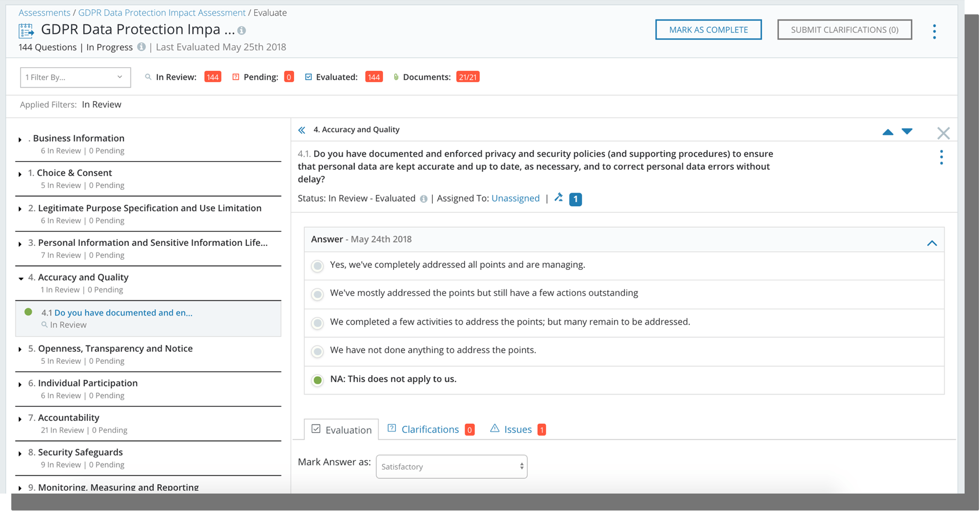Image resolution: width=980 pixels, height=511 pixels.
Task: Expand 2. Legitimate Purpose Specification section
Action: [x=20, y=209]
